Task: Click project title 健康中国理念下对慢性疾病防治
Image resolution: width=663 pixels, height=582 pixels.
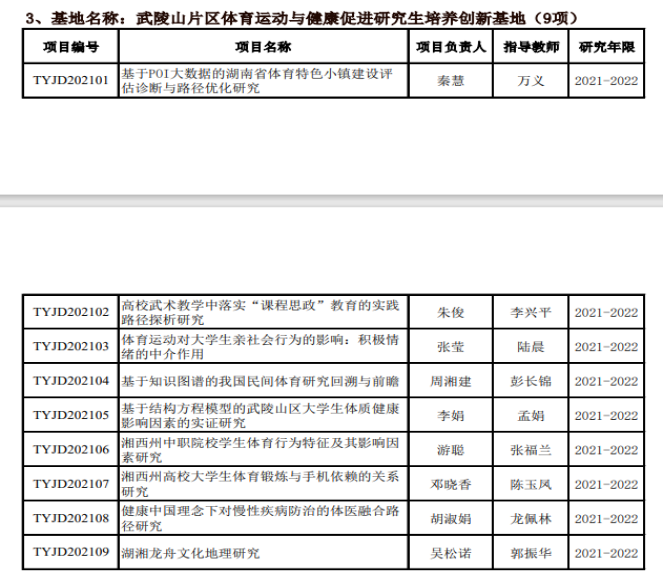Action: (x=260, y=518)
